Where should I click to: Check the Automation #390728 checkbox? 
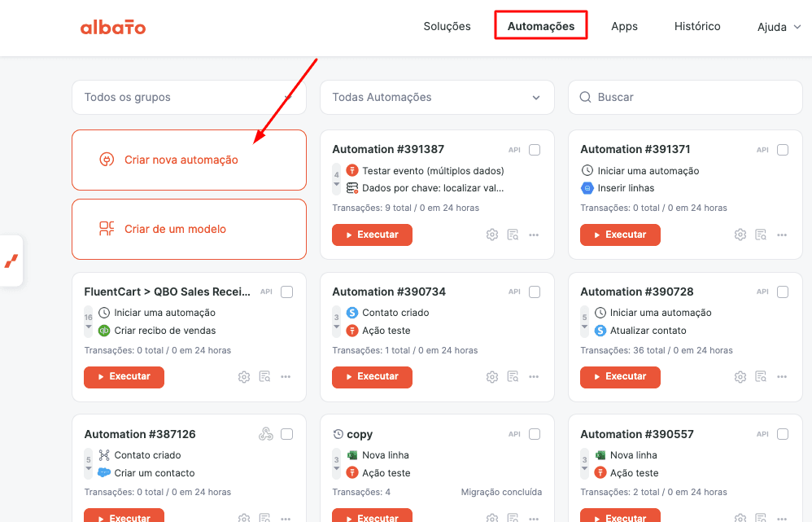(x=783, y=292)
